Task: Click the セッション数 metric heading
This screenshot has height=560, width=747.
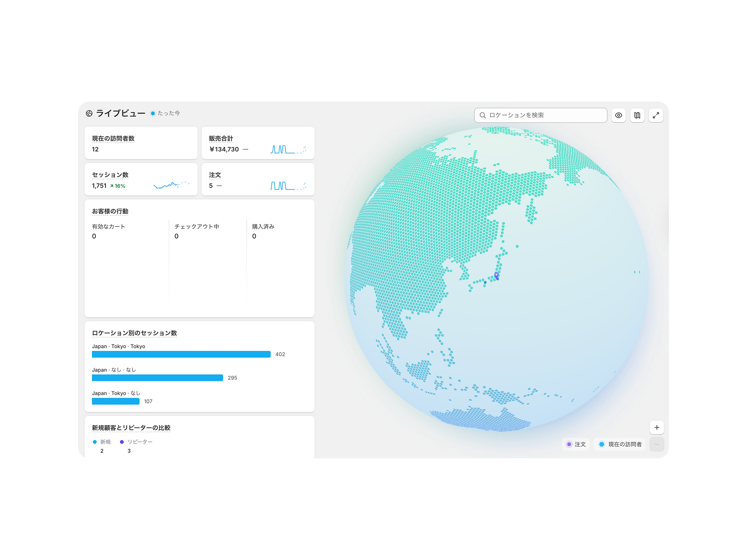Action: (110, 175)
